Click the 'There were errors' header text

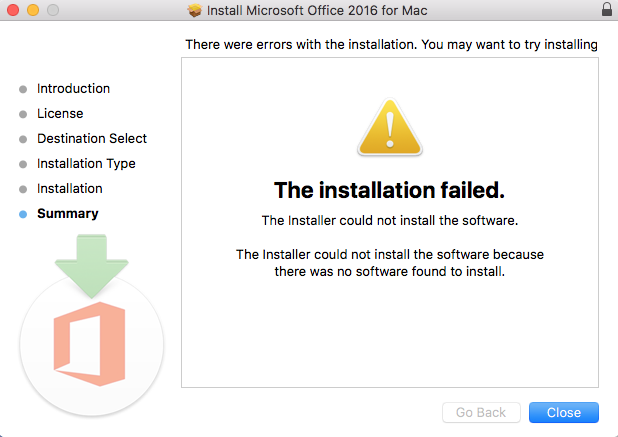tap(391, 45)
